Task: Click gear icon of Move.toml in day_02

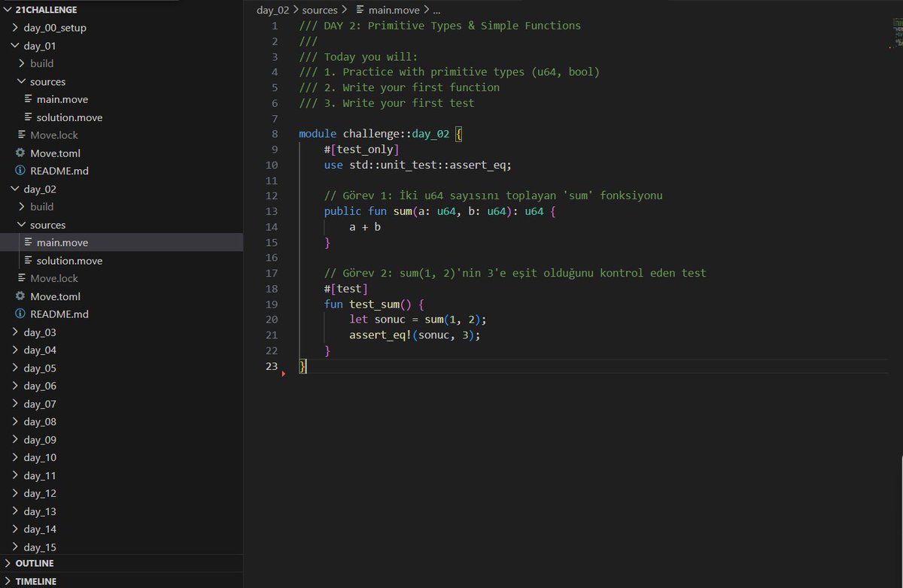Action: click(x=20, y=296)
